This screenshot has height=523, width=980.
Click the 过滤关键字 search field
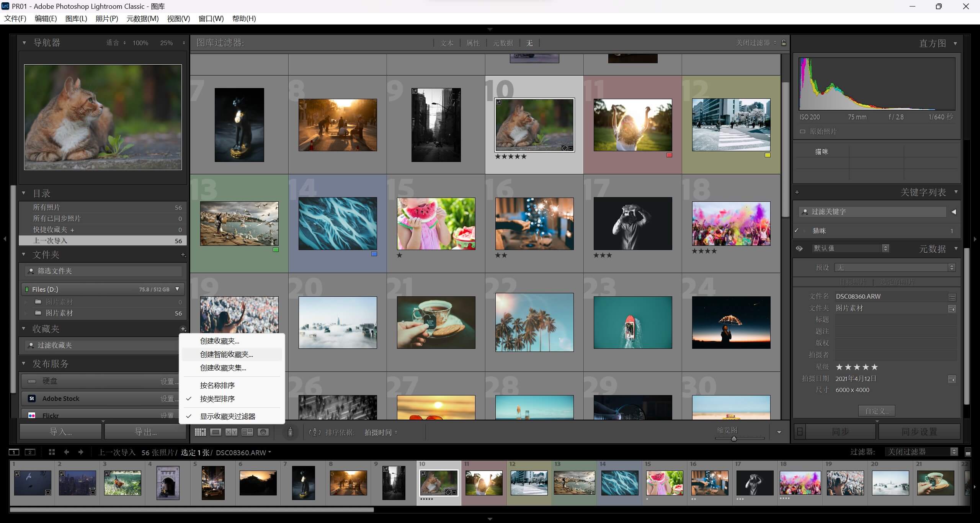(873, 212)
